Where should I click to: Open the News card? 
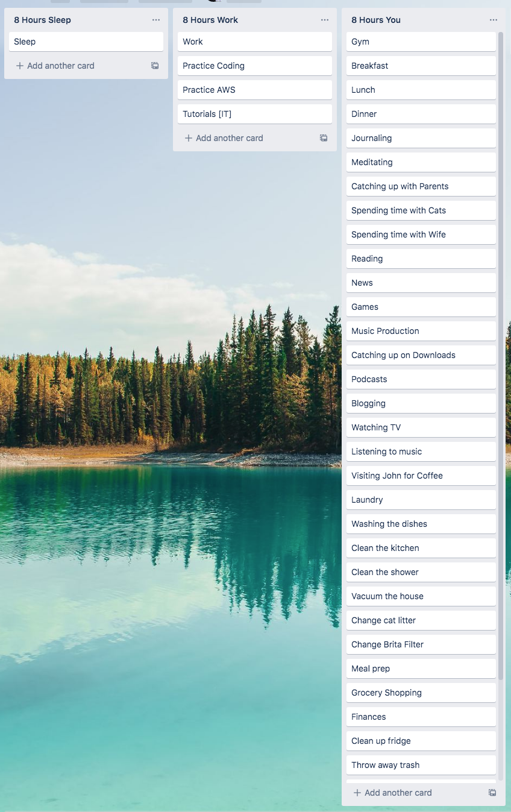pos(421,283)
